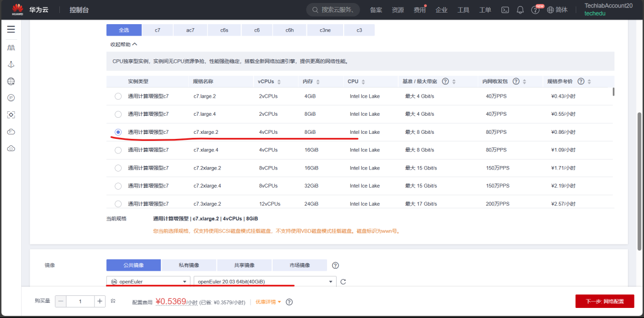Open the help question-mark icon
This screenshot has height=318, width=644.
click(535, 10)
